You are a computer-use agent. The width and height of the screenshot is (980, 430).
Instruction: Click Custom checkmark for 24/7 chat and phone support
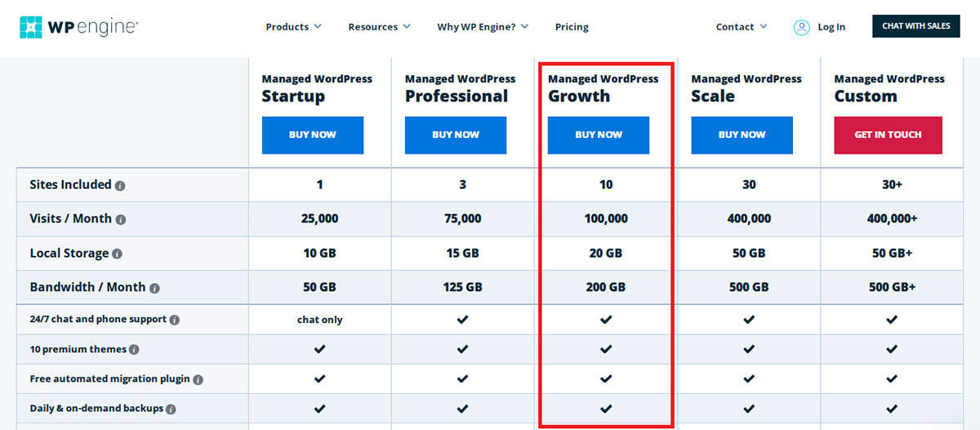892,320
